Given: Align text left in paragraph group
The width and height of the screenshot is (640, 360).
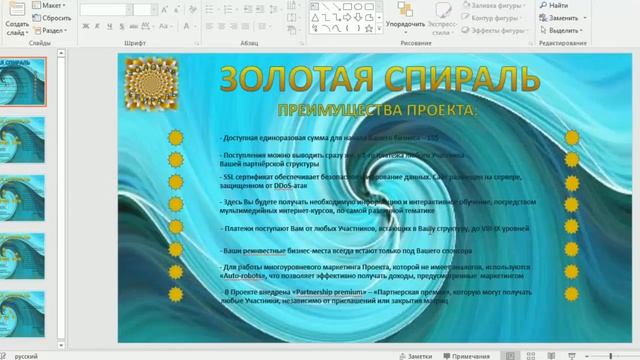Looking at the screenshot, I should [209, 27].
